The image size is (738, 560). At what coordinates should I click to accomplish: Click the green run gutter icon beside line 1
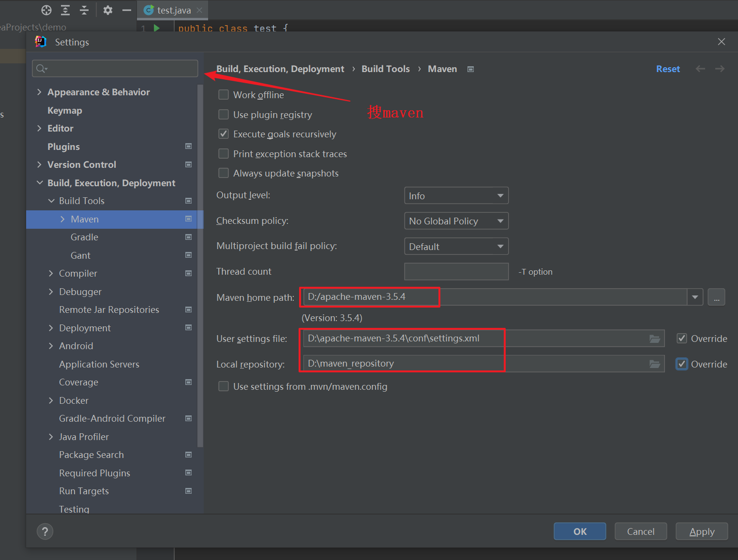[x=156, y=28]
